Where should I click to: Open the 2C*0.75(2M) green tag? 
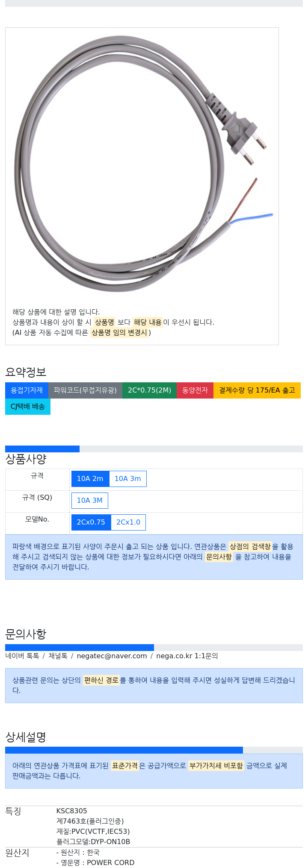pyautogui.click(x=149, y=390)
